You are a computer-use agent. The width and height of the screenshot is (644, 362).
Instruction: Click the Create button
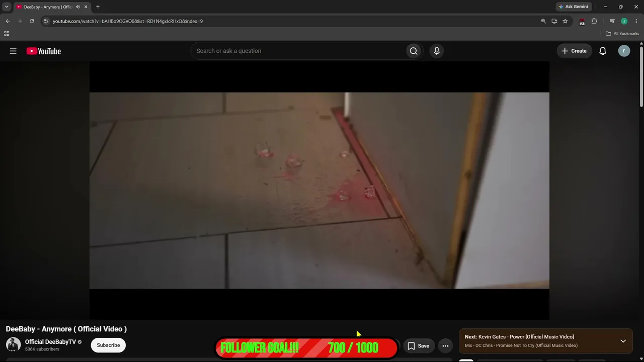click(574, 51)
